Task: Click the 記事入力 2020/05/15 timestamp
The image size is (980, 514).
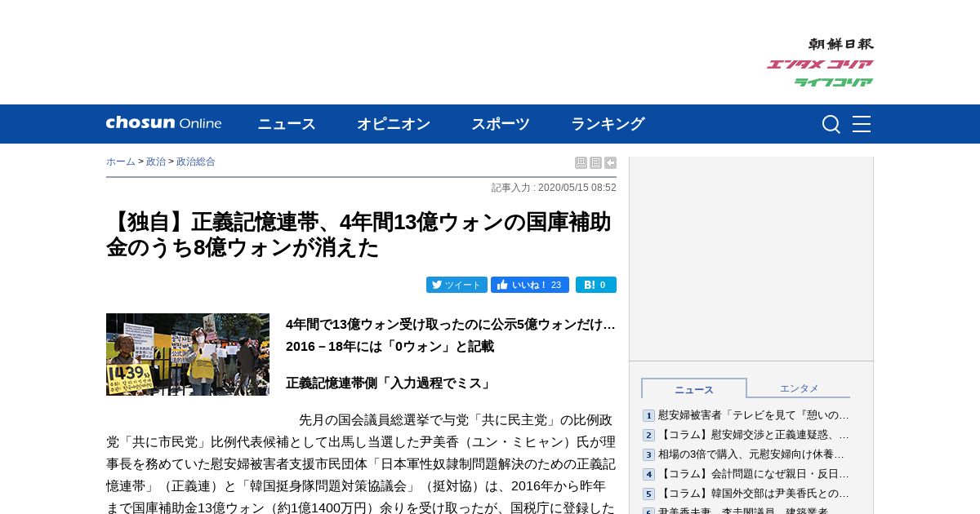Action: point(554,188)
